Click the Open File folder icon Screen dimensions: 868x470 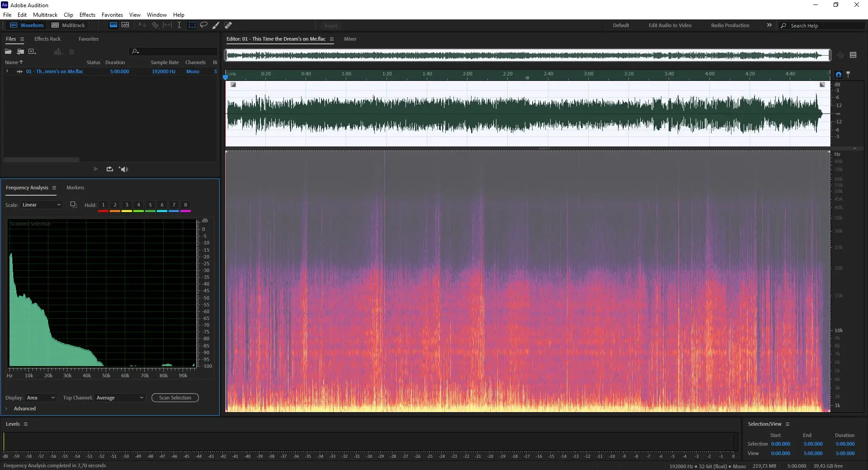point(8,52)
